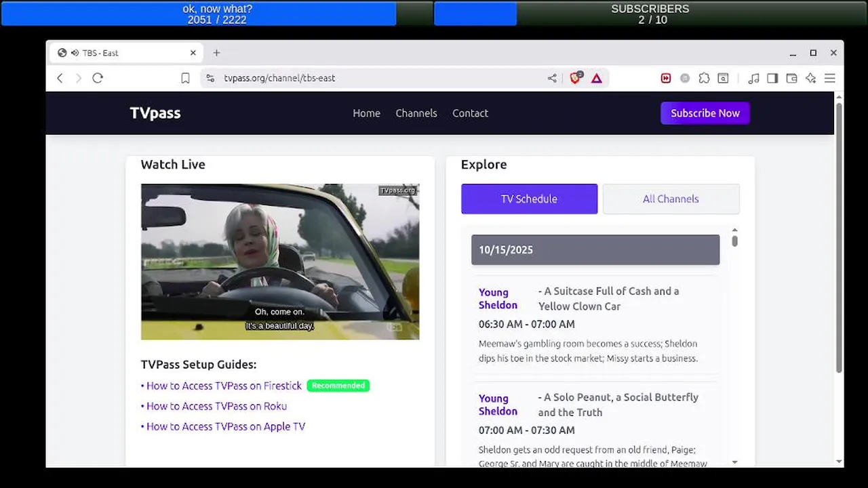Viewport: 868px width, 488px height.
Task: Click "A Suitcase Full of Cash" episode title
Action: point(608,298)
